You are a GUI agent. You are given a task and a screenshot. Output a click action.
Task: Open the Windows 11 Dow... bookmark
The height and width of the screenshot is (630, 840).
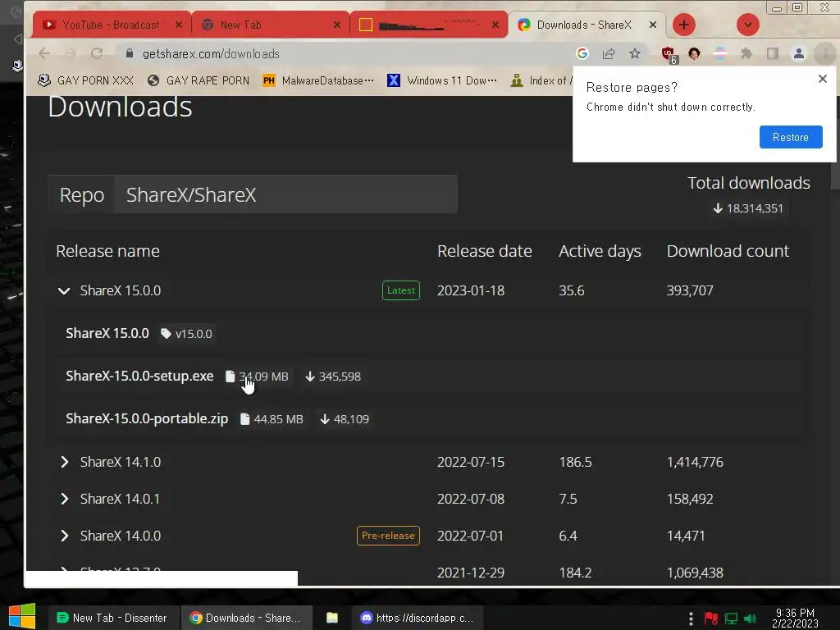point(442,80)
